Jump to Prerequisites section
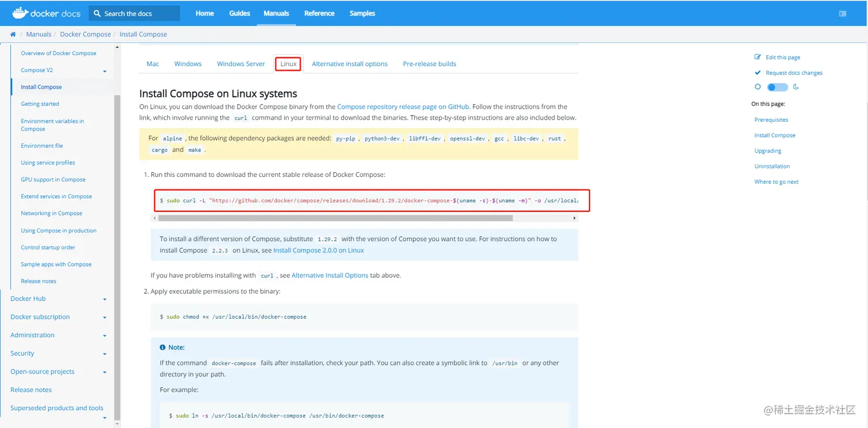Image resolution: width=868 pixels, height=428 pixels. point(771,120)
